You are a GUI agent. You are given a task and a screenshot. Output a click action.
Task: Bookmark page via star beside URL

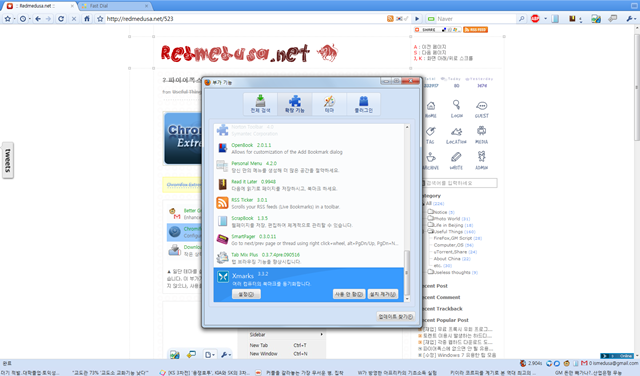click(x=100, y=19)
